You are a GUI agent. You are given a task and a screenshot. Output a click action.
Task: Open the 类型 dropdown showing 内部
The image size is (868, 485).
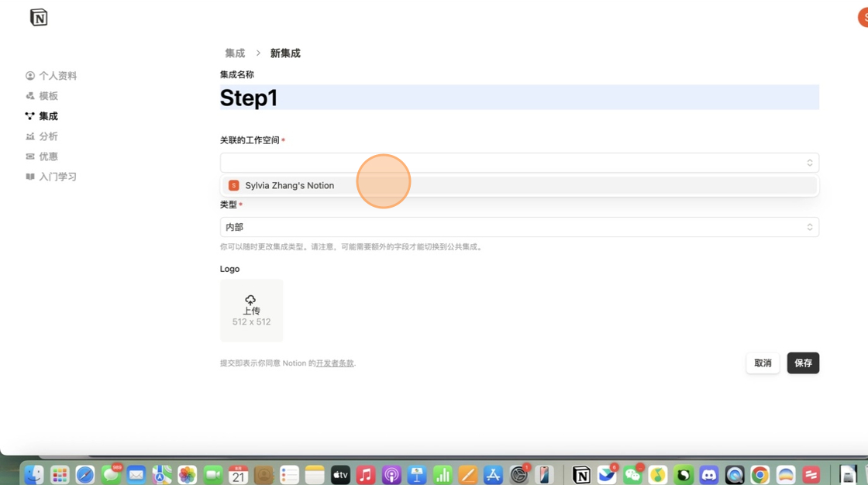[519, 227]
